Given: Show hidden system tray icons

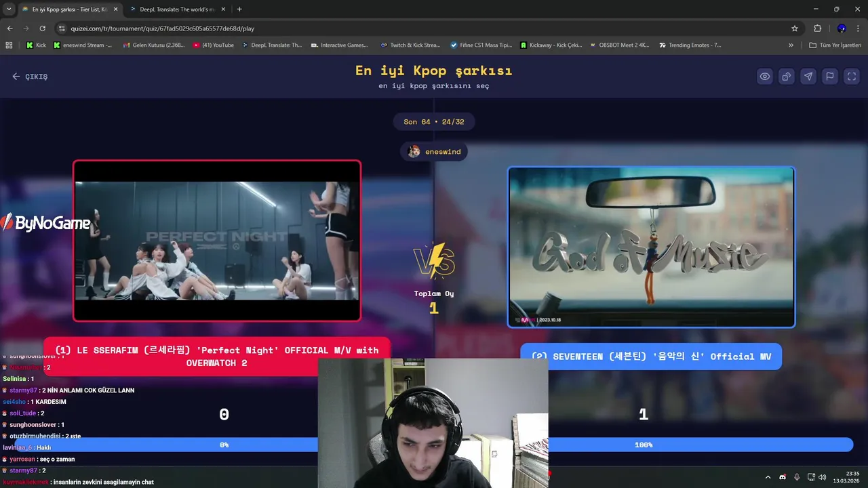Looking at the screenshot, I should (x=768, y=477).
